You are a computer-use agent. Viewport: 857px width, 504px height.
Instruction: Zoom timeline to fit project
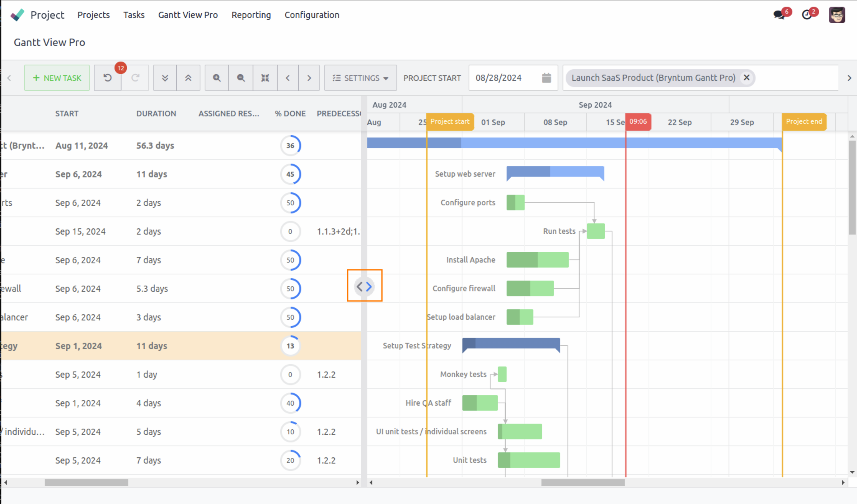pos(265,77)
